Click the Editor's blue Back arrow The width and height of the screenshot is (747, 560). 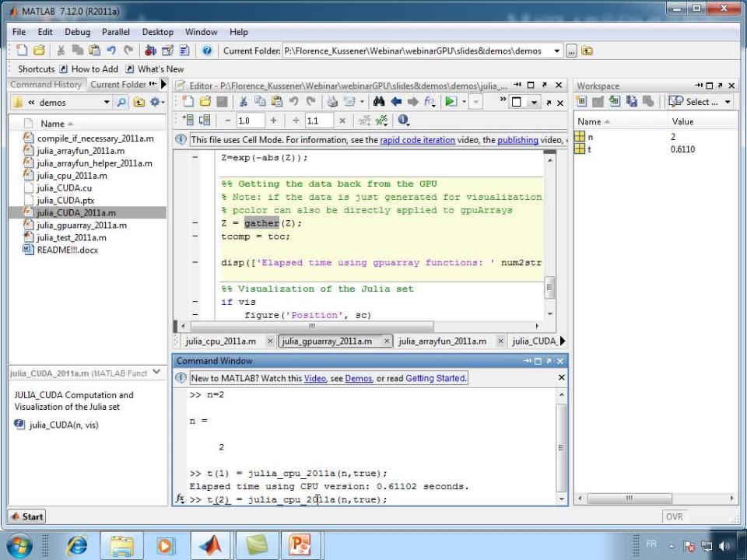[396, 101]
